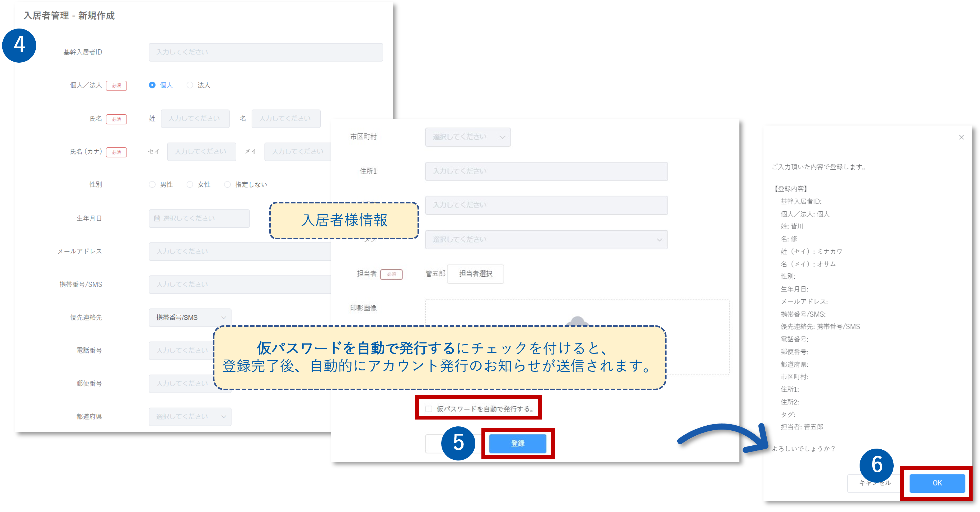
Task: Click the 入居者管理 - 新規作成 page title
Action: click(69, 16)
